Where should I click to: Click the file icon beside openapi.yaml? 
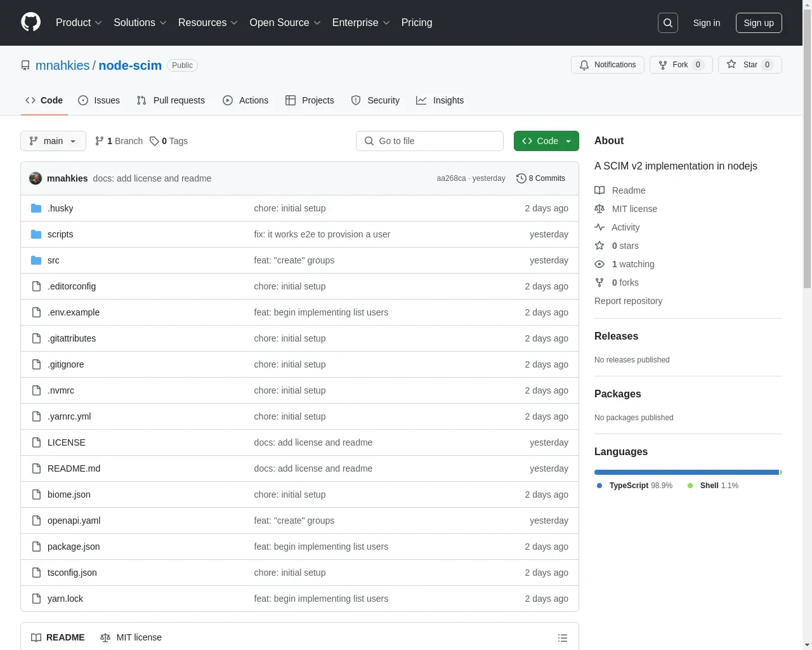[36, 521]
